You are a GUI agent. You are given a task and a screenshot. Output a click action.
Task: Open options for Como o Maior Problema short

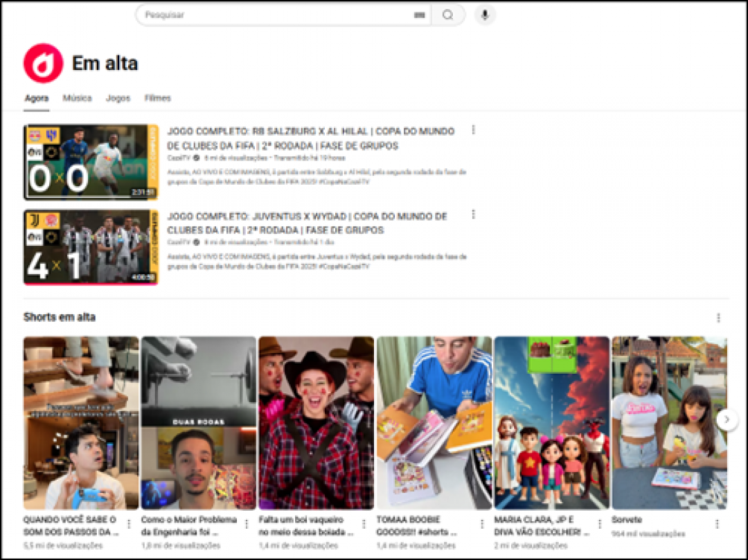point(247,524)
